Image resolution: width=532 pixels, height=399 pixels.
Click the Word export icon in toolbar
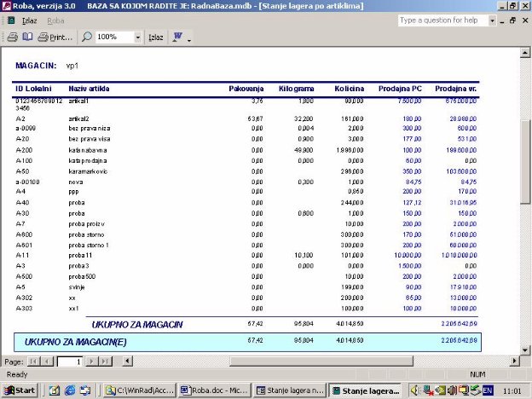click(178, 38)
